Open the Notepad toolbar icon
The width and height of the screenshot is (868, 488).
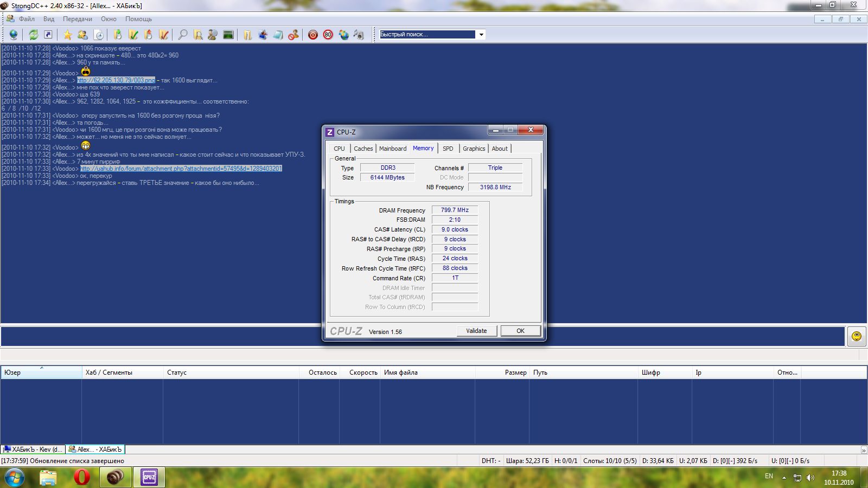pos(278,35)
